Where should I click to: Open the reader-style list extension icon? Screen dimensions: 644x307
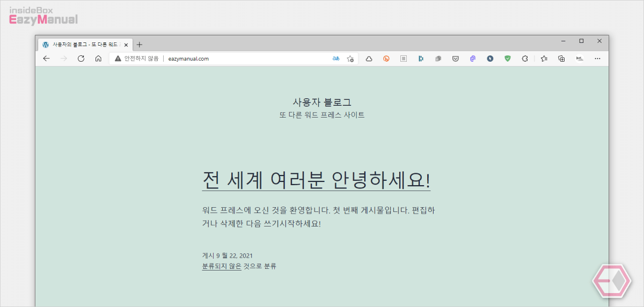(404, 59)
